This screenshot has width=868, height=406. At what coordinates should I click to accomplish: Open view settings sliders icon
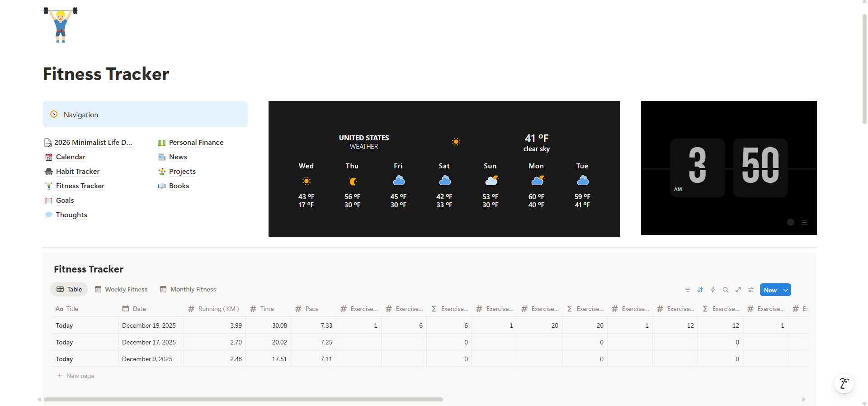click(x=750, y=290)
